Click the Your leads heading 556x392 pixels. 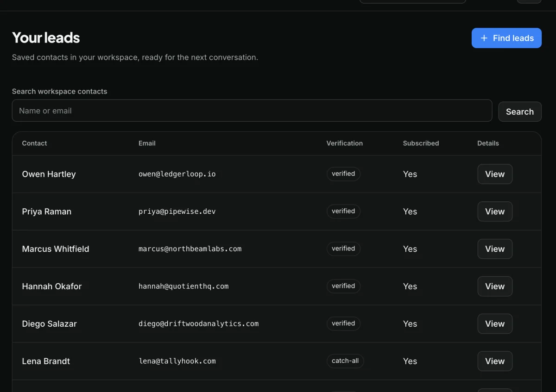tap(46, 38)
